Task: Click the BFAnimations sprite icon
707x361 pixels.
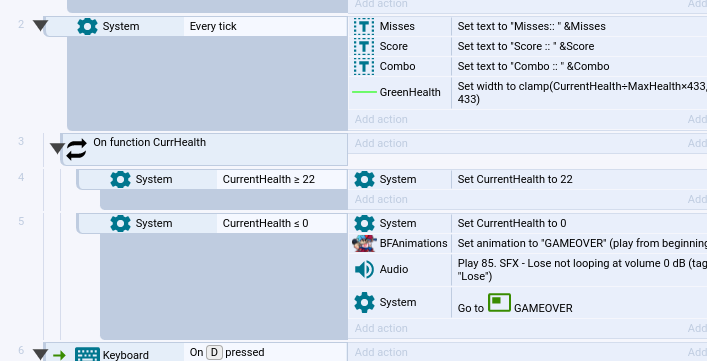Action: [364, 243]
